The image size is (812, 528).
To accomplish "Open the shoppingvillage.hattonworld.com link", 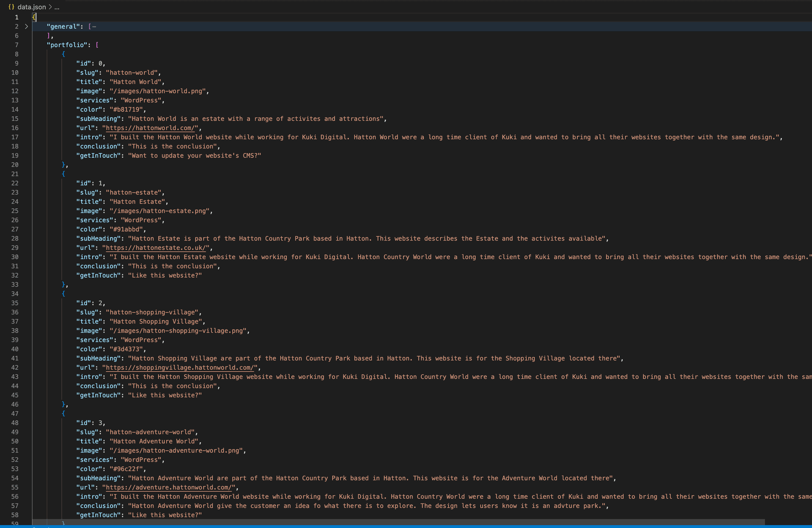I will point(179,368).
